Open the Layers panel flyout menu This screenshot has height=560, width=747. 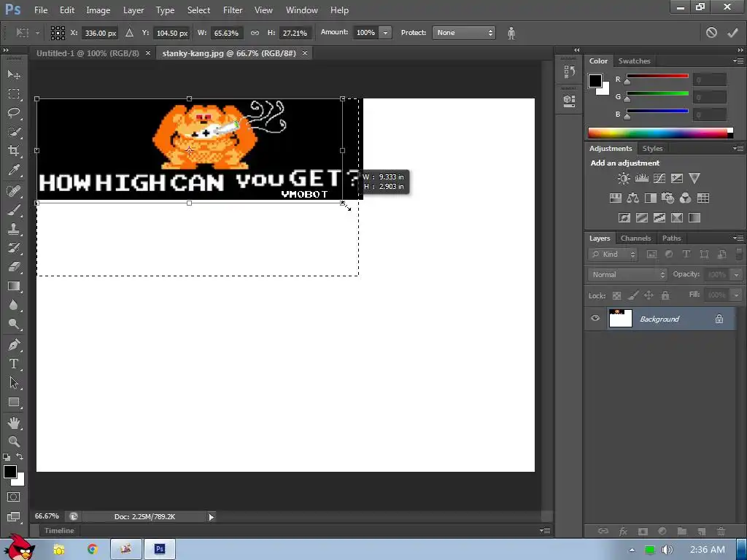coord(738,238)
